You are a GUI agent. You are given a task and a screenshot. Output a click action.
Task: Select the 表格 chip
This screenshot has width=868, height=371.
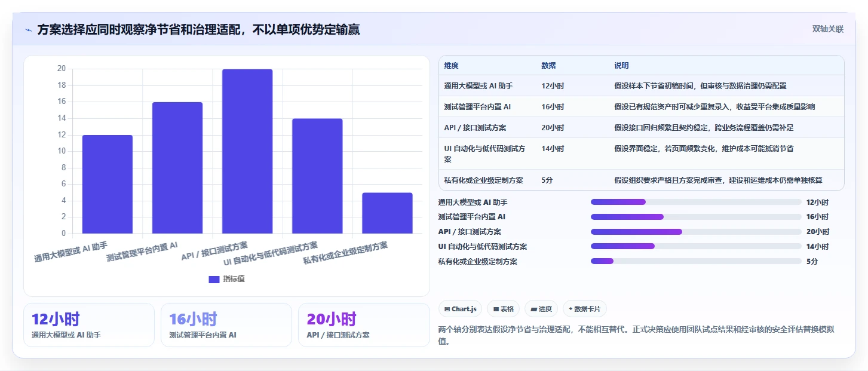click(503, 309)
